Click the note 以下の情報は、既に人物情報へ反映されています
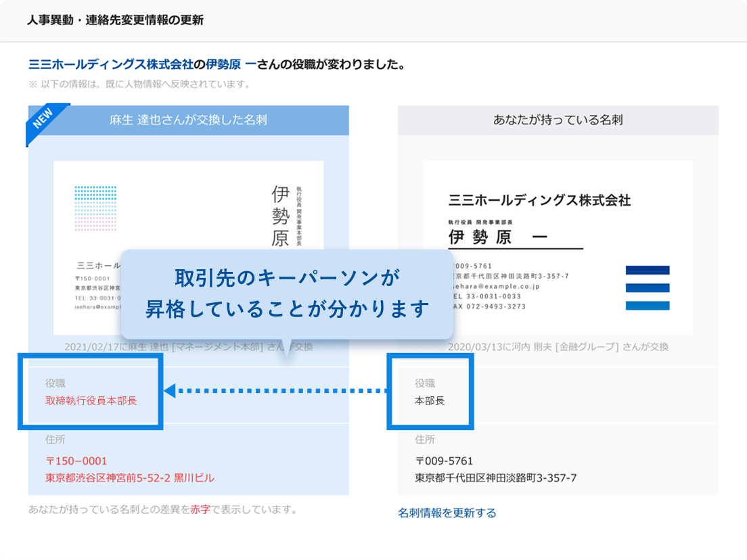 139,85
